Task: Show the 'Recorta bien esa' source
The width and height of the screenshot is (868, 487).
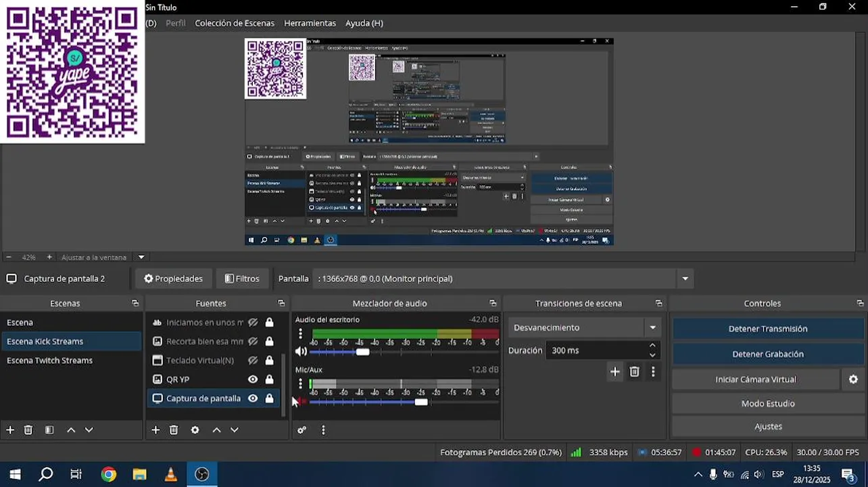Action: point(253,342)
